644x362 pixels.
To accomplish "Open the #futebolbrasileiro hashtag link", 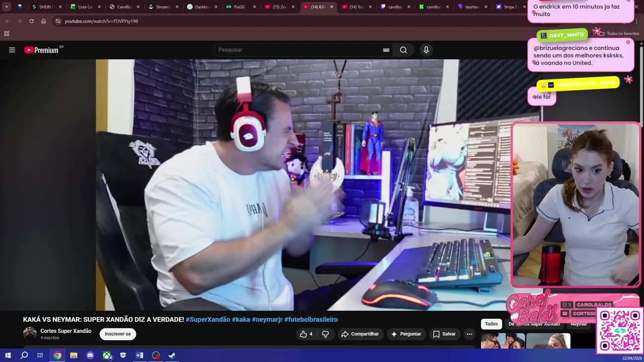I will click(311, 319).
